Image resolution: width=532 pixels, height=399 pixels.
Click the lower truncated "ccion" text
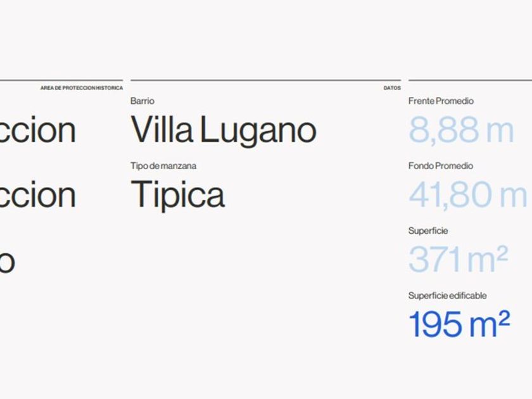(x=38, y=194)
